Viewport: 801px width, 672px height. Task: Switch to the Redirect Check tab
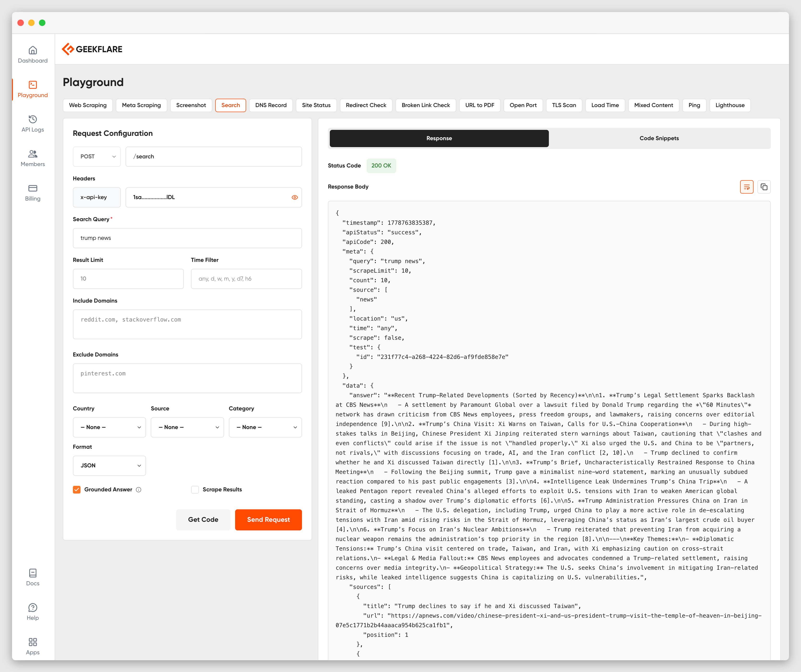pyautogui.click(x=366, y=105)
